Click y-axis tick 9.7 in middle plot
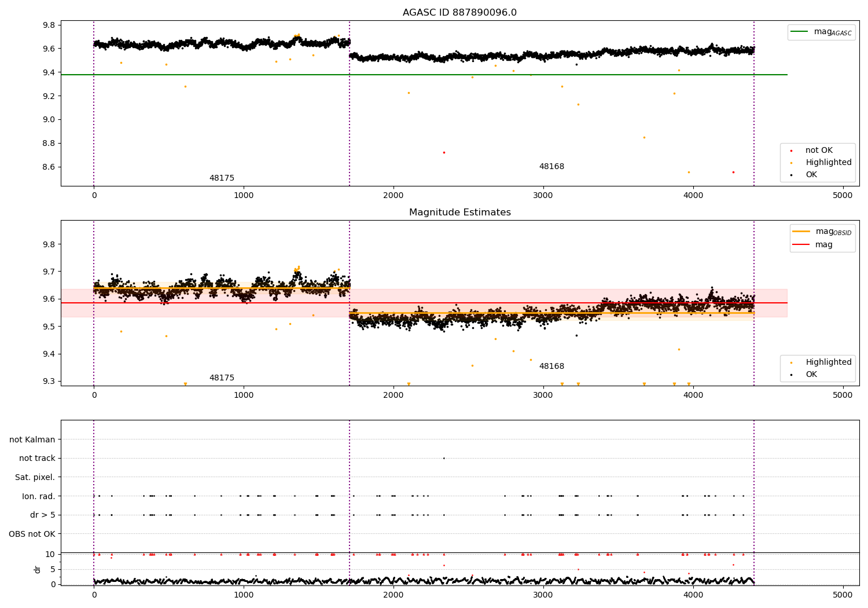The width and height of the screenshot is (868, 608). pyautogui.click(x=49, y=272)
